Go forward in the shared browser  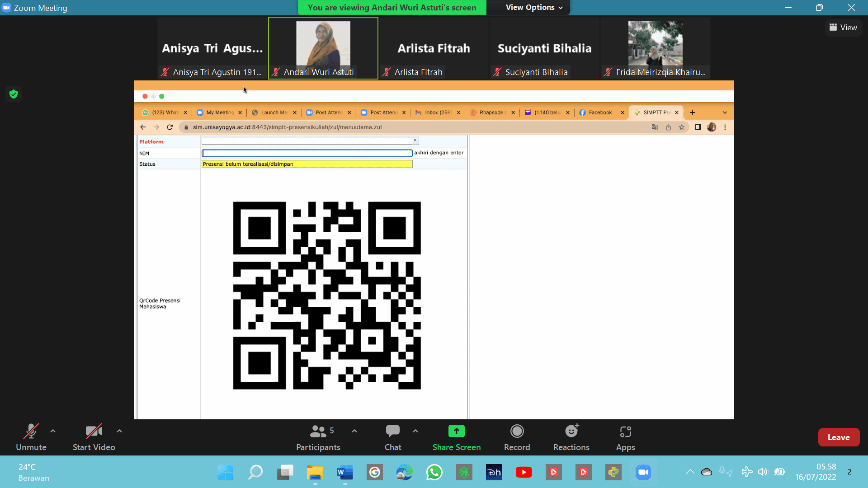click(x=156, y=127)
